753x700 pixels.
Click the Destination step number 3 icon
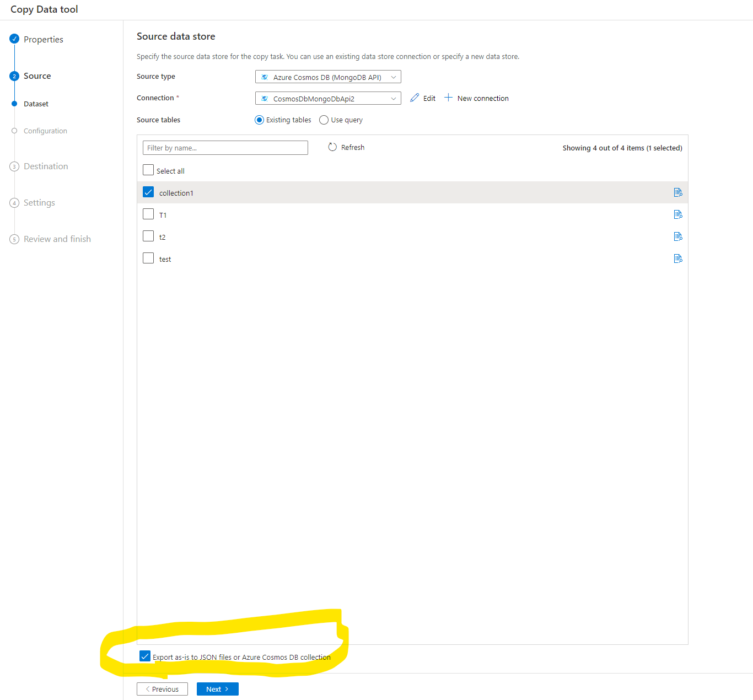coord(14,166)
